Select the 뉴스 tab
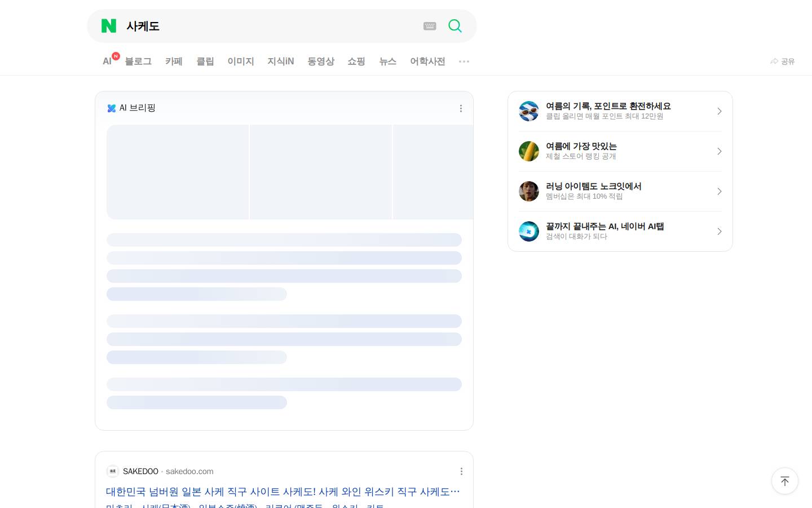The image size is (812, 508). coord(388,61)
